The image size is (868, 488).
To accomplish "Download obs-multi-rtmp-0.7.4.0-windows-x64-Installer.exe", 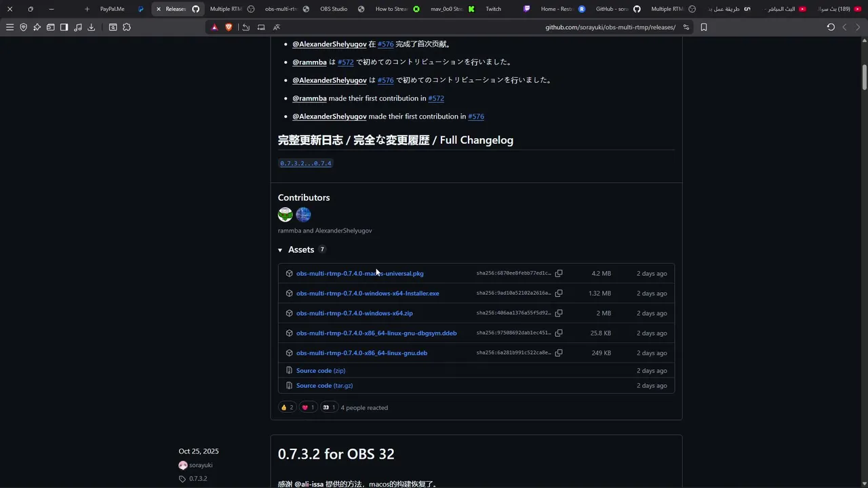I will tap(368, 293).
